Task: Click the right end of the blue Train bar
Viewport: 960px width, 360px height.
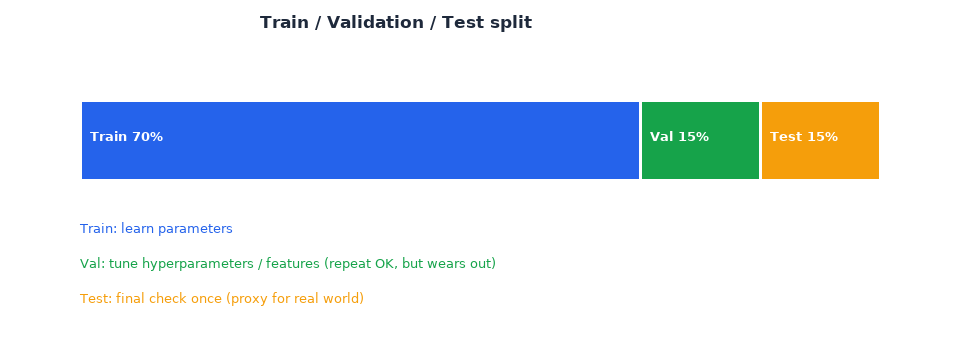Action: coord(634,140)
